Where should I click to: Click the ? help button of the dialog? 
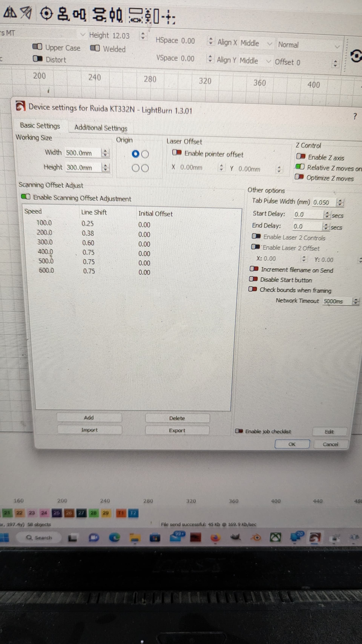355,116
